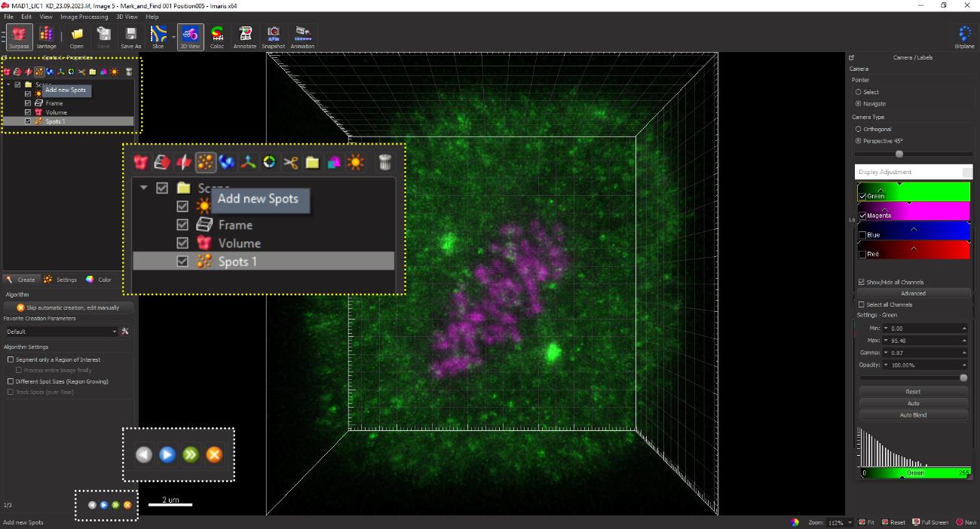Take a Snapshot of the scene

[x=274, y=36]
